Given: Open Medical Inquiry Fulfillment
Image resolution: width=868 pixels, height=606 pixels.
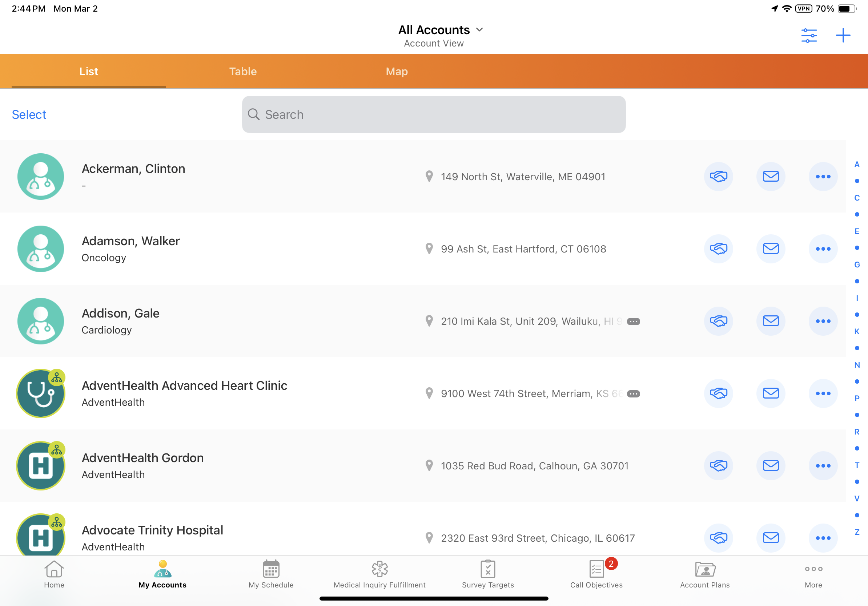Looking at the screenshot, I should pyautogui.click(x=379, y=574).
